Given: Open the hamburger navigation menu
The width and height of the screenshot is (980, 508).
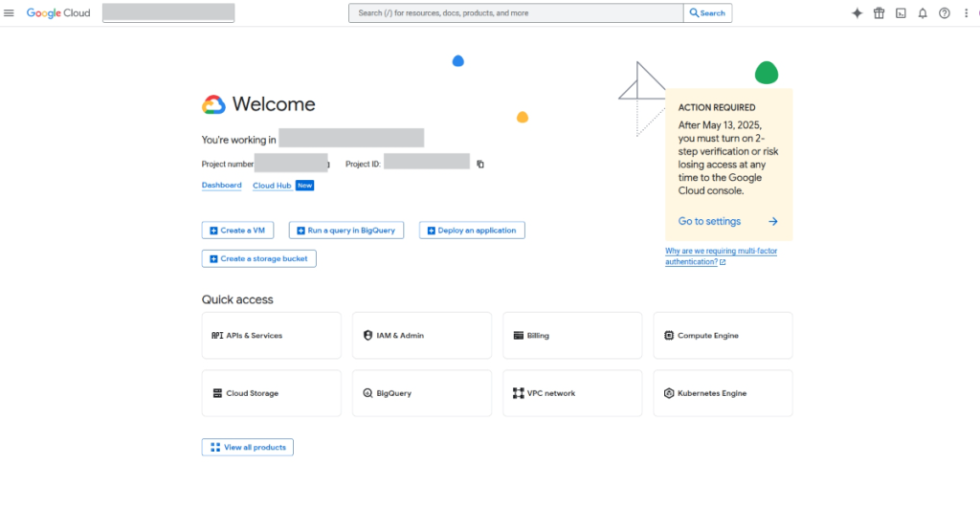Looking at the screenshot, I should tap(9, 12).
